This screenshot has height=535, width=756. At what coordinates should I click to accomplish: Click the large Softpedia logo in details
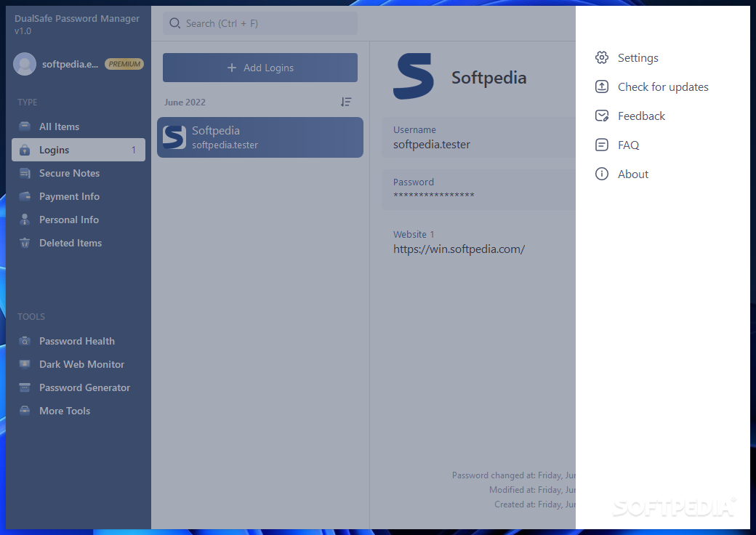tap(414, 76)
